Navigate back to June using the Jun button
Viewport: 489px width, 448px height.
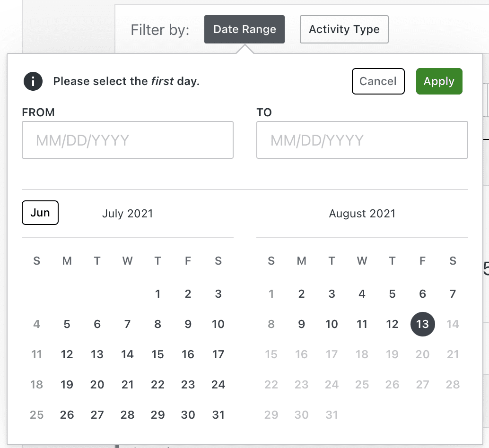pyautogui.click(x=40, y=213)
